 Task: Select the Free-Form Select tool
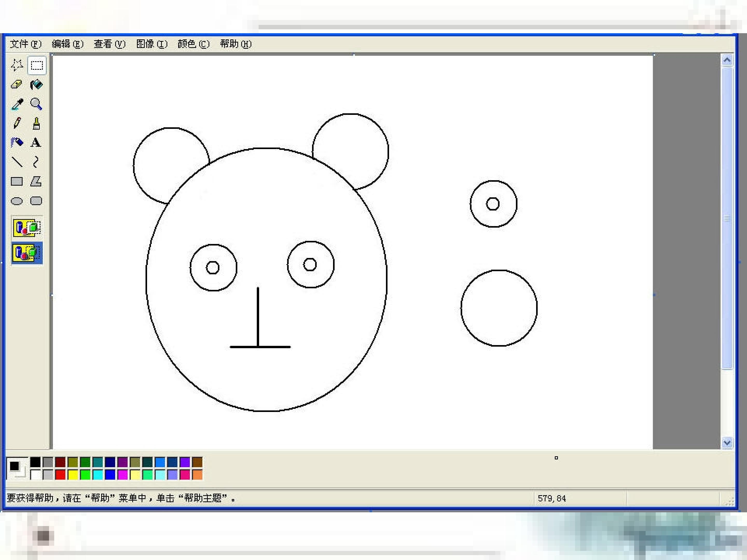point(17,65)
